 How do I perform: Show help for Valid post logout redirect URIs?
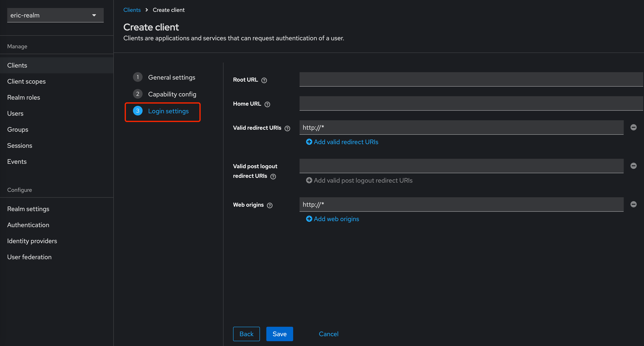[x=273, y=176]
